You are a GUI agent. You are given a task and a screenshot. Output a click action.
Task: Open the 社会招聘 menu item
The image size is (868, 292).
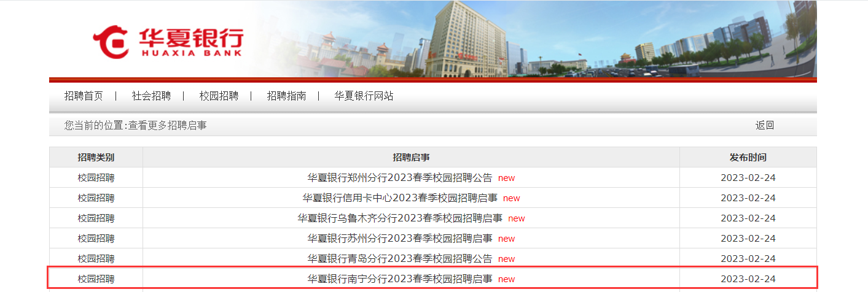(x=151, y=96)
